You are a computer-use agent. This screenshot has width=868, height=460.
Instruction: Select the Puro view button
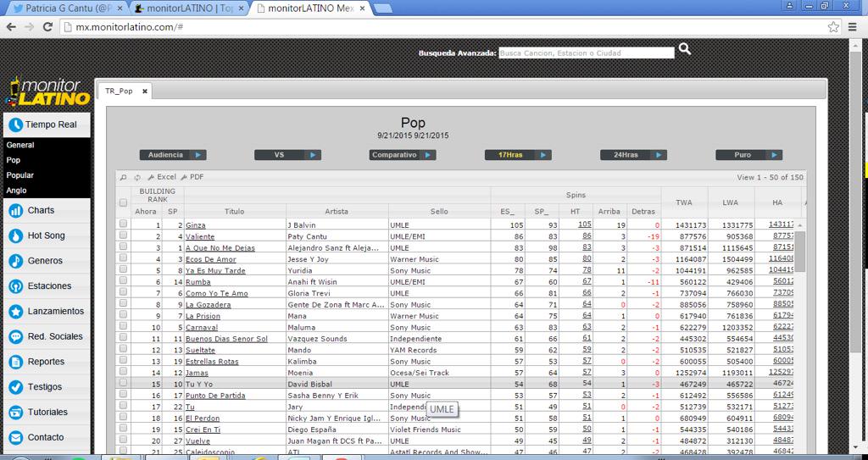click(749, 155)
